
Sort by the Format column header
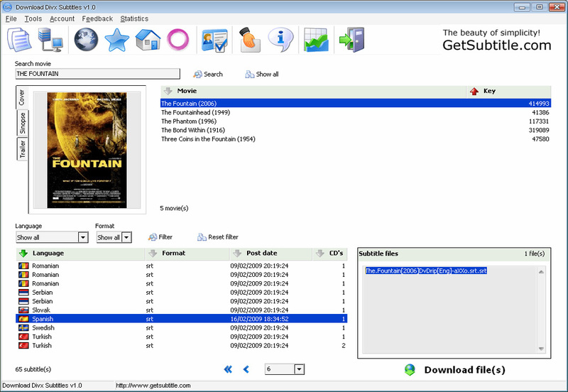coord(187,254)
